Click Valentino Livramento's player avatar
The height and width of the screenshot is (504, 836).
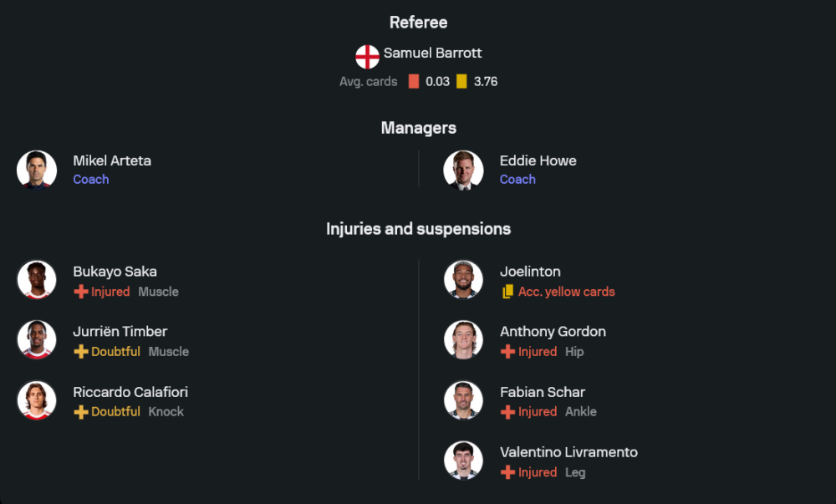(463, 461)
